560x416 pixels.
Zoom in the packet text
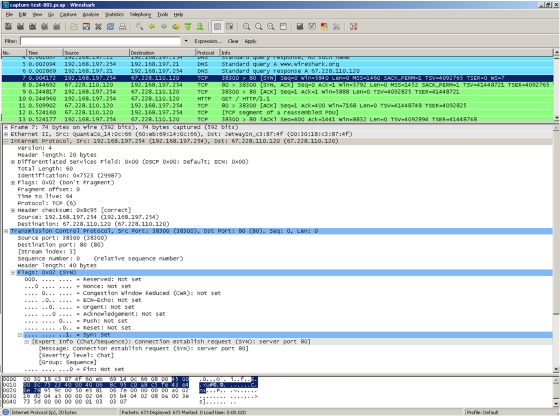coord(246,26)
